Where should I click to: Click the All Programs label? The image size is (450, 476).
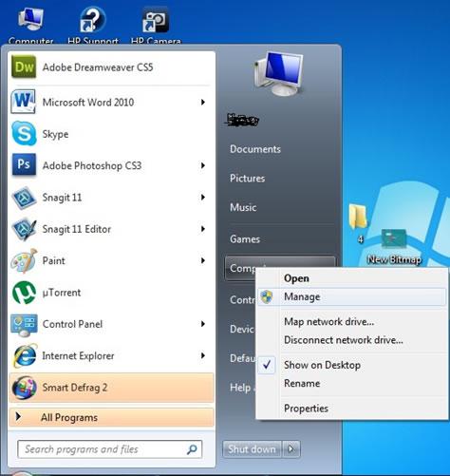pos(69,417)
